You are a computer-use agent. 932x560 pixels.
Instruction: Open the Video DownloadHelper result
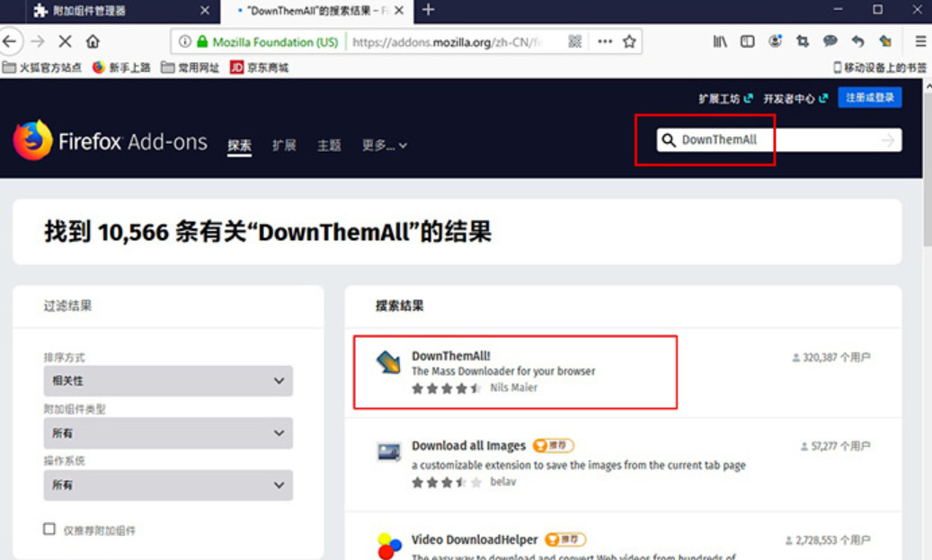click(475, 539)
